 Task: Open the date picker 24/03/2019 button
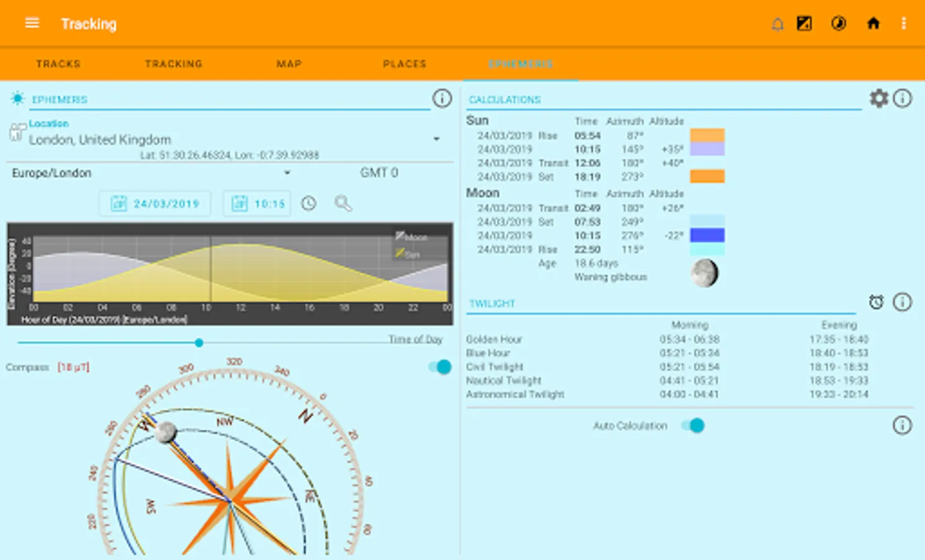pos(155,203)
